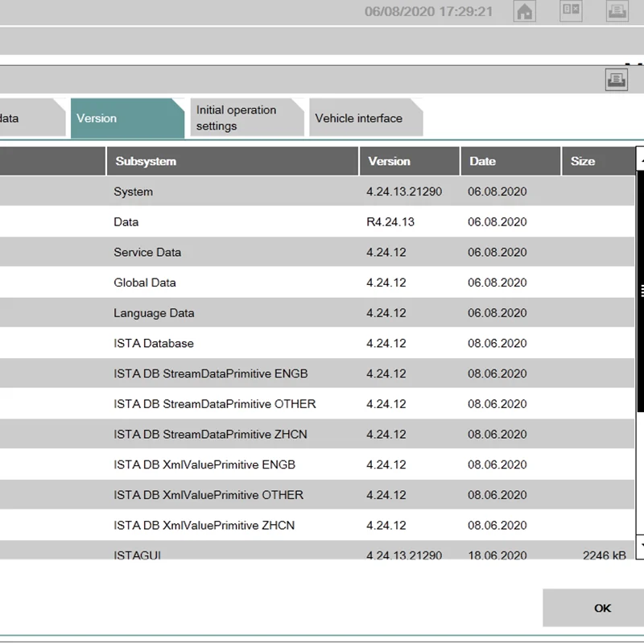Select the 'Data' subsystem cell
The height and width of the screenshot is (644, 644).
pos(126,222)
